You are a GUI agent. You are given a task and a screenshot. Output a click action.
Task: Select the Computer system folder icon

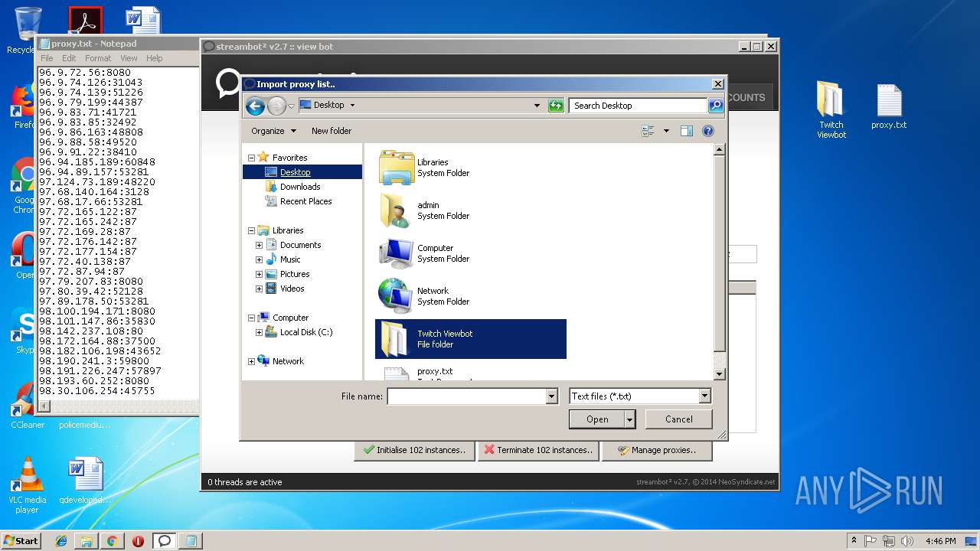[x=396, y=253]
